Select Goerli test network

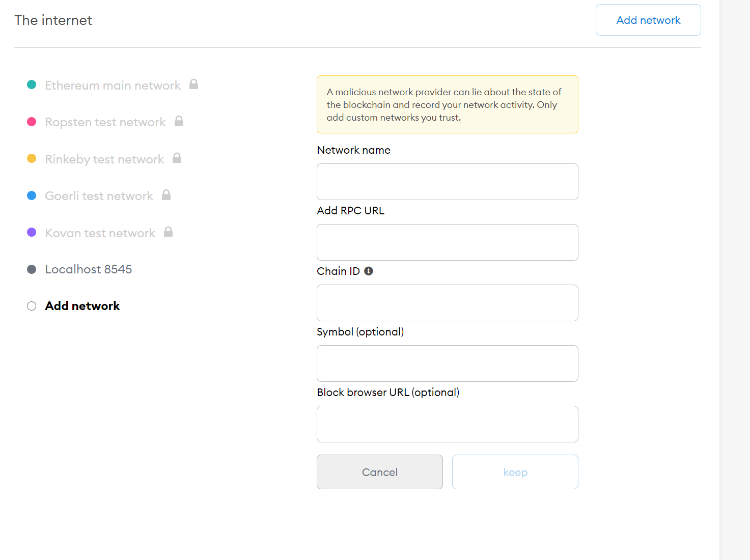pos(99,196)
